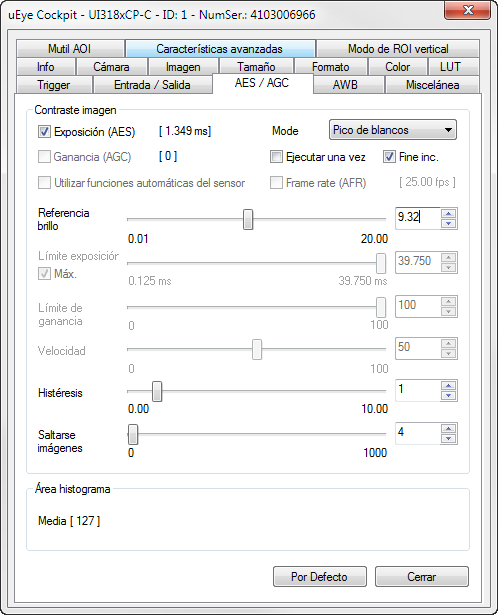Open the Color tab
Screen dimensions: 498x615
coord(398,67)
